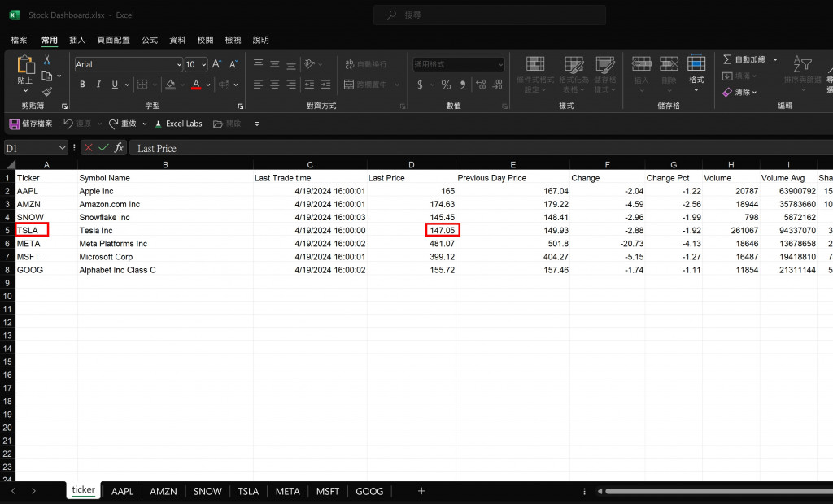Click 自動加總 AutoSum button
This screenshot has height=504, width=833.
[x=744, y=59]
